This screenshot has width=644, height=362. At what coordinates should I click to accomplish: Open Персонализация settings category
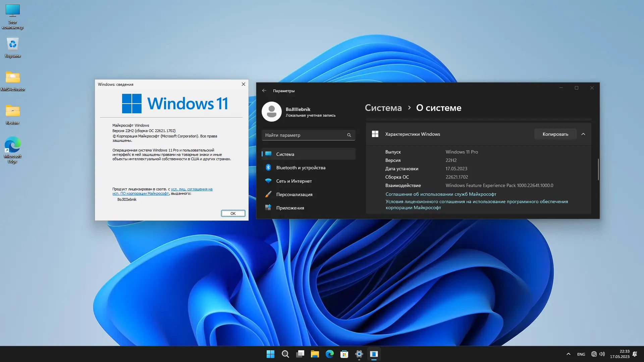tap(294, 194)
